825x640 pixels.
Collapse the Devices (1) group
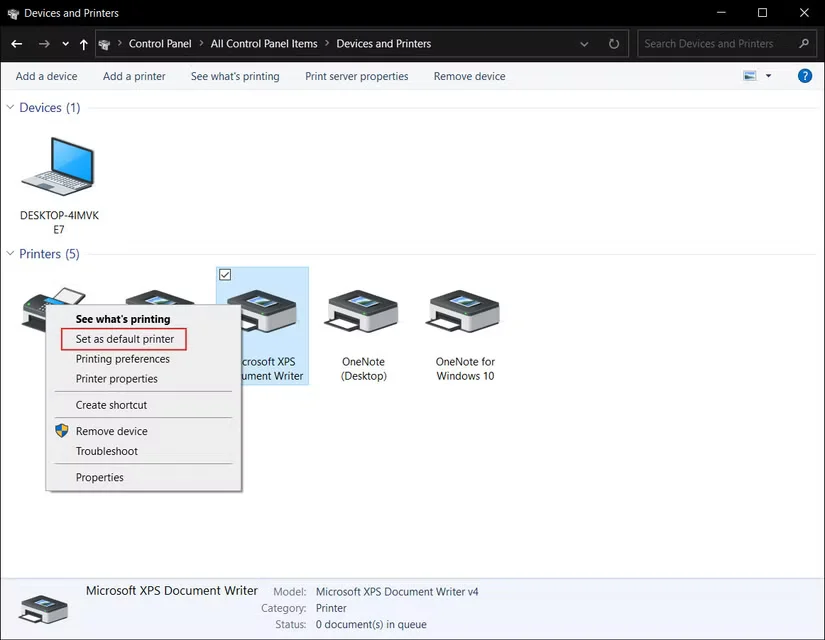pos(11,108)
